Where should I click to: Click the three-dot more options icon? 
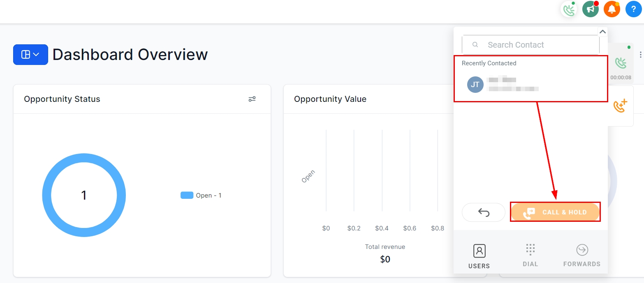pyautogui.click(x=640, y=55)
